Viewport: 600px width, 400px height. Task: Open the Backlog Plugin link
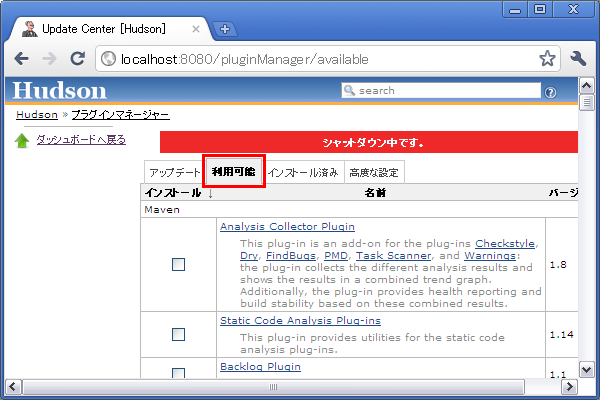pyautogui.click(x=260, y=367)
